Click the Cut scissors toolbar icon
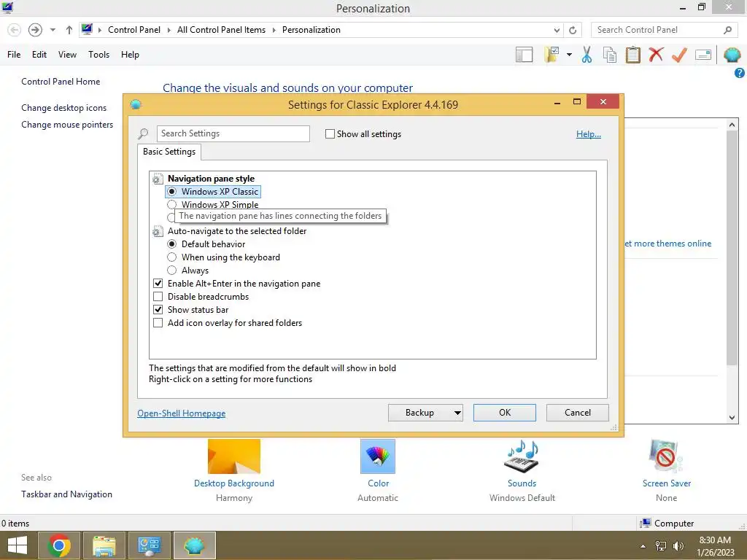747x560 pixels. tap(587, 55)
